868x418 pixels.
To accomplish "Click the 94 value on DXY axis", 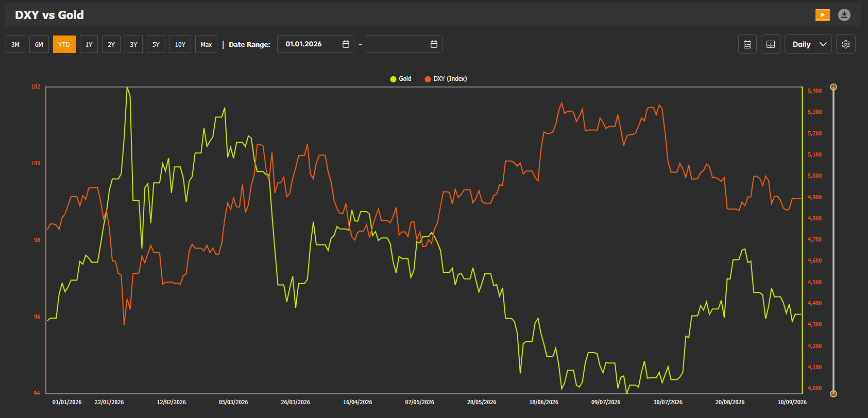I will click(37, 393).
